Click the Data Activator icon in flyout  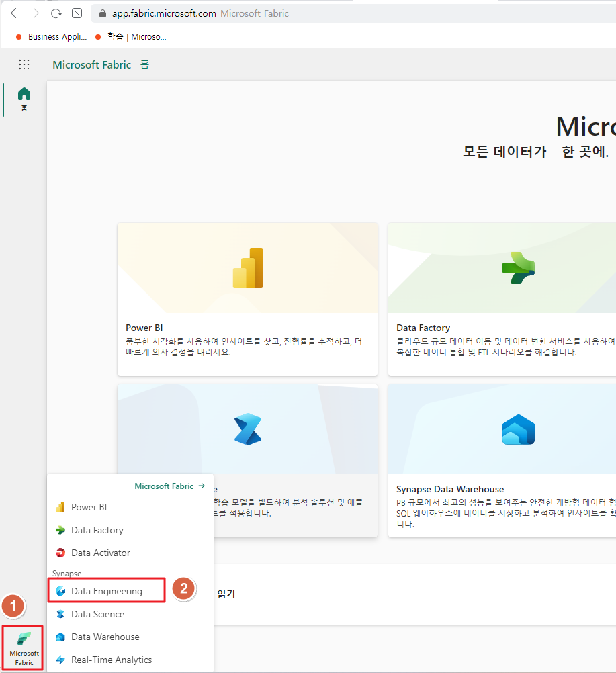click(60, 553)
